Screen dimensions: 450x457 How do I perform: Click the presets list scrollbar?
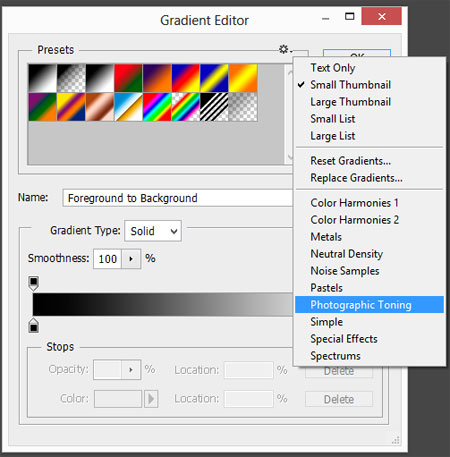(289, 114)
